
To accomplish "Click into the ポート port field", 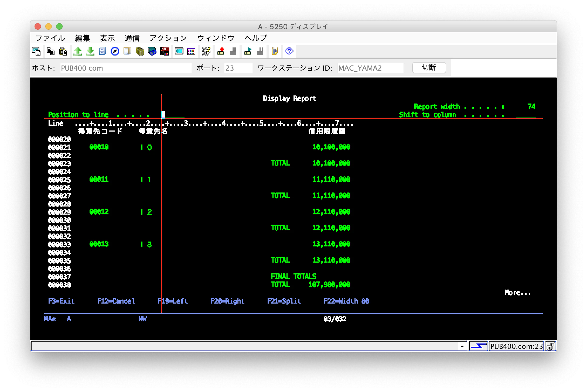I will 238,68.
